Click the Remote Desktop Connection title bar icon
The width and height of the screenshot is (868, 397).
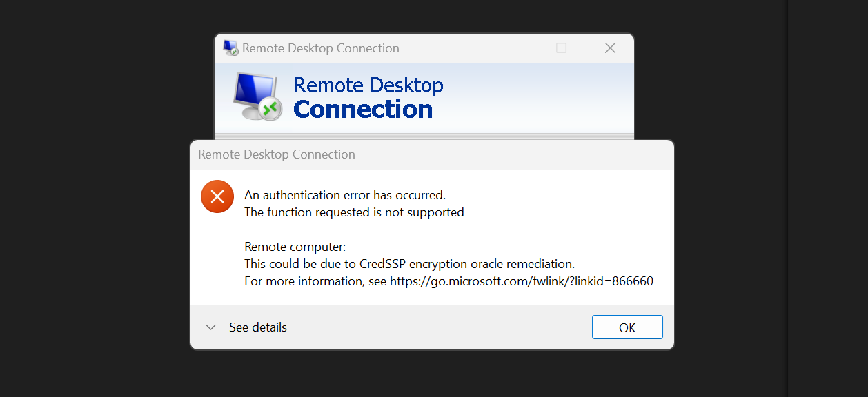[229, 47]
